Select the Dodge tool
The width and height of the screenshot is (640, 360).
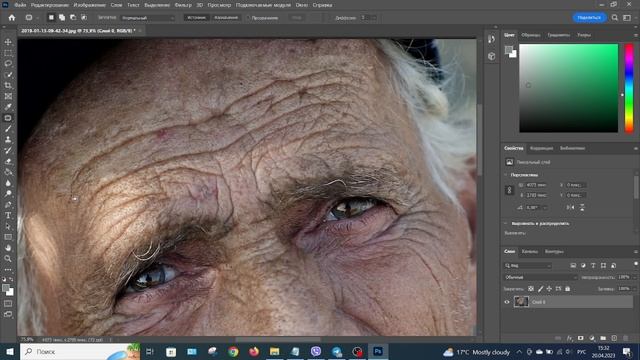(8, 194)
